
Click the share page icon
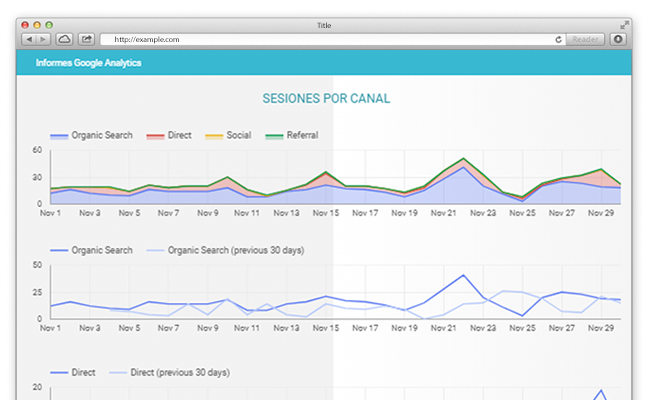point(86,39)
